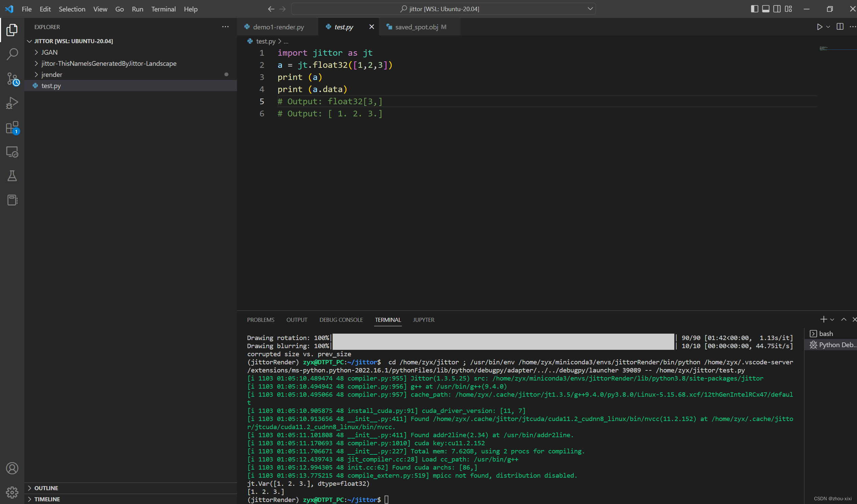
Task: Select the Run and Debug icon
Action: [12, 103]
